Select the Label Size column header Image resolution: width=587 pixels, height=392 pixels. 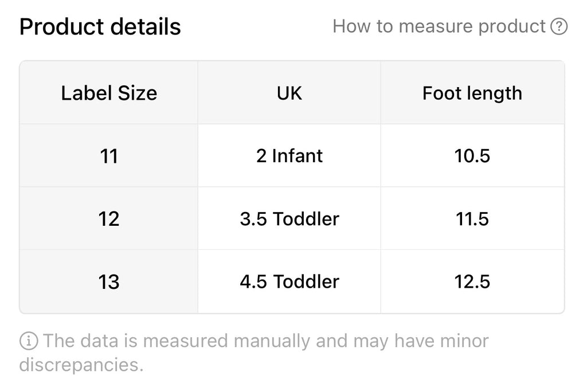109,93
